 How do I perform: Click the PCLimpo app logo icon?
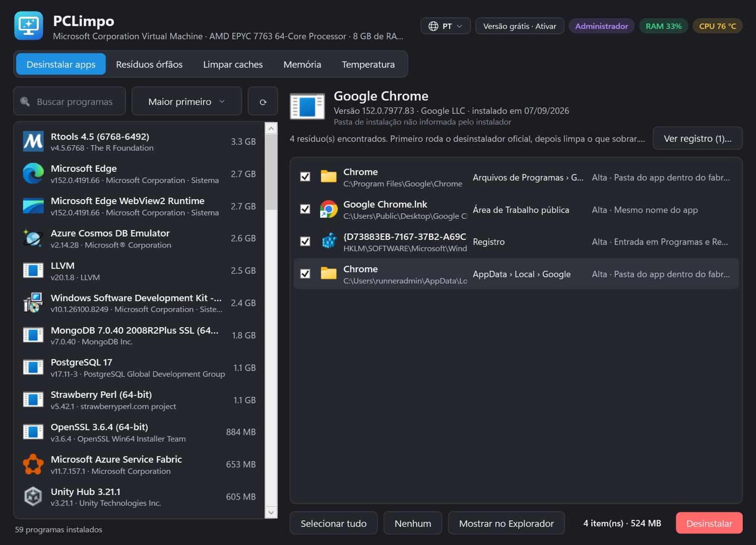pyautogui.click(x=29, y=26)
